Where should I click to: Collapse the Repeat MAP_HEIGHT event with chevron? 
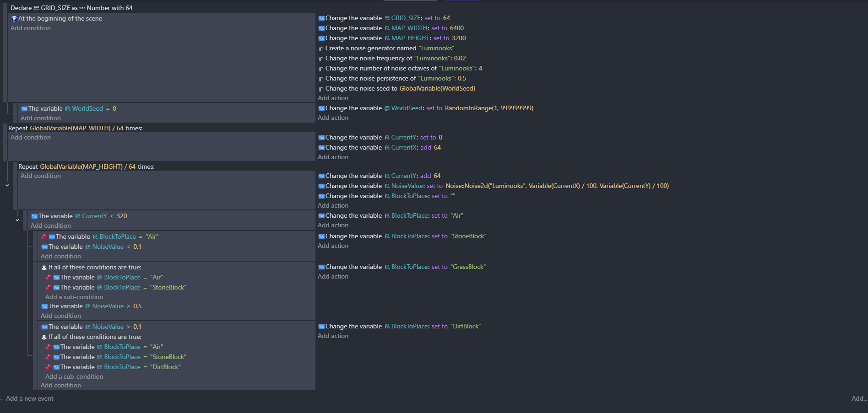(x=7, y=186)
